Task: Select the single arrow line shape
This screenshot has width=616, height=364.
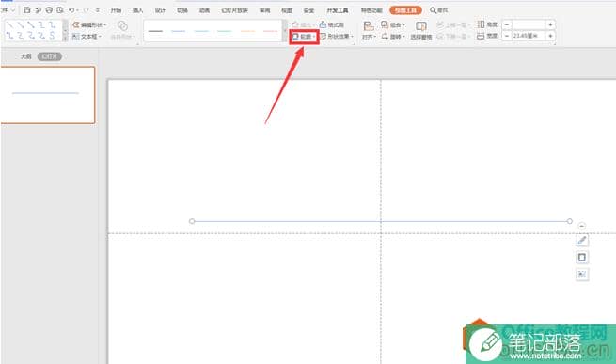Action: [x=20, y=24]
